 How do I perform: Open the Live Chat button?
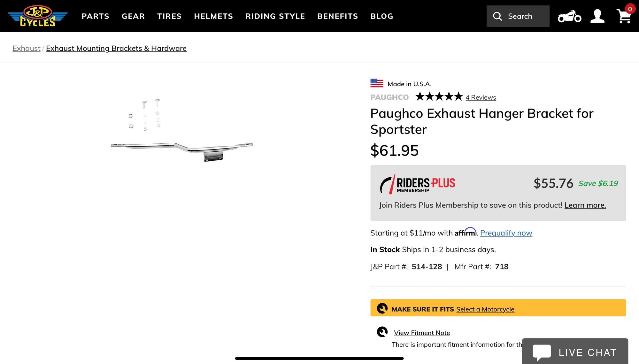click(575, 352)
